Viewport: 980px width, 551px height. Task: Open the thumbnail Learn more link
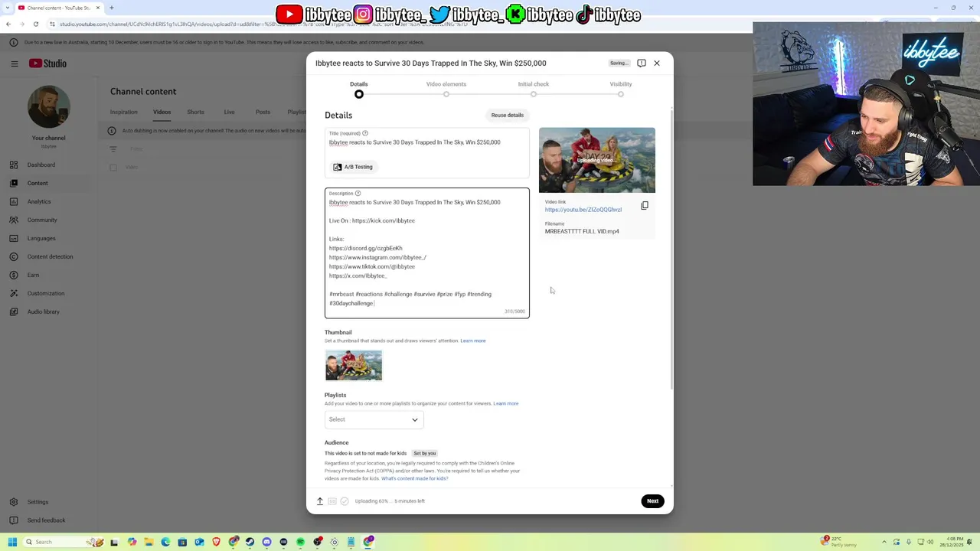[473, 341]
